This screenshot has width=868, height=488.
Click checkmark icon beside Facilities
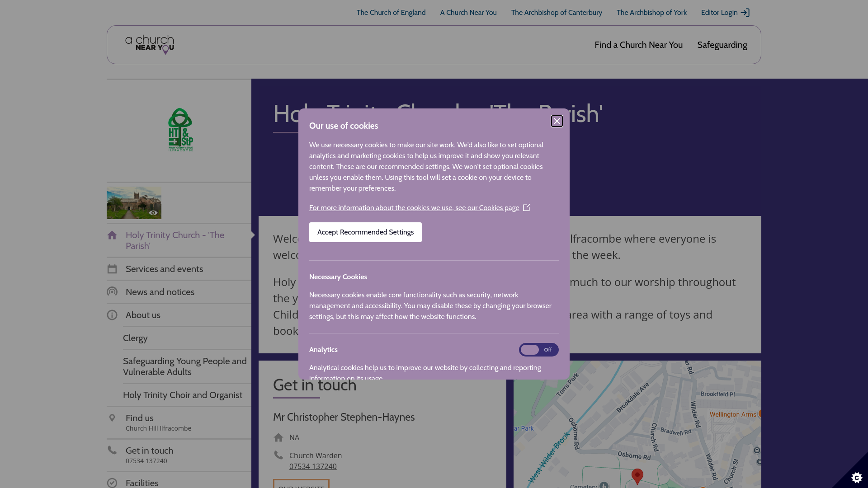[x=112, y=483]
